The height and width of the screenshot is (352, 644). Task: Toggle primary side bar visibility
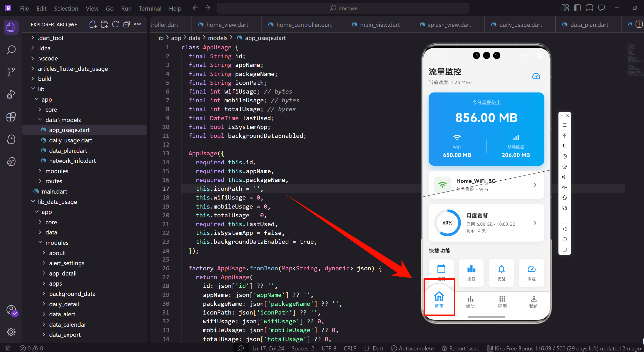(577, 8)
